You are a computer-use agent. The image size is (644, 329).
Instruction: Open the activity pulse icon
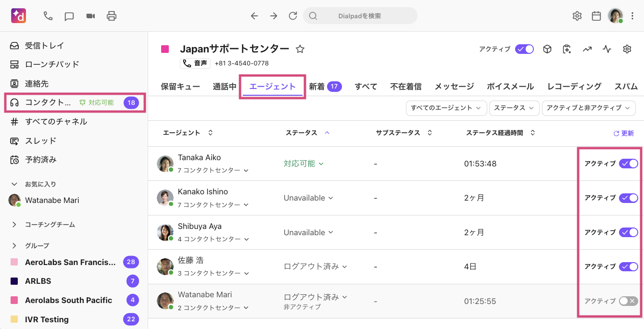pos(606,49)
